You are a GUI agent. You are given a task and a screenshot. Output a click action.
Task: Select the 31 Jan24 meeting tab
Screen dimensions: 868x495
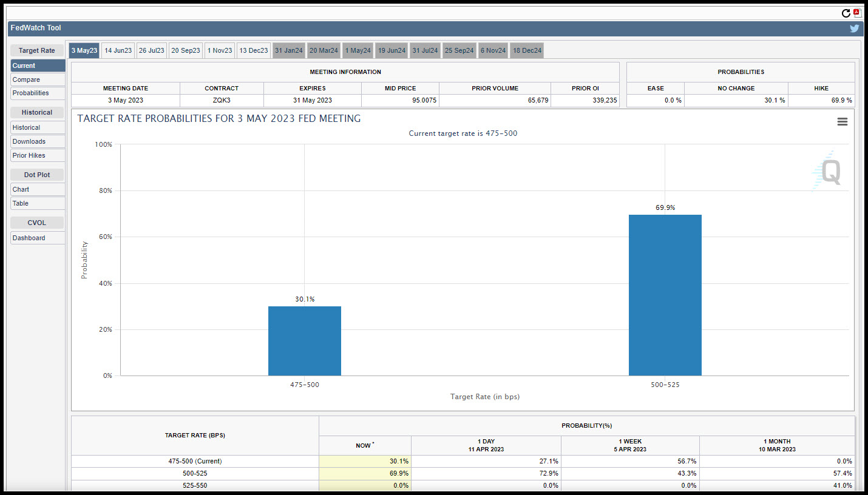pos(288,50)
